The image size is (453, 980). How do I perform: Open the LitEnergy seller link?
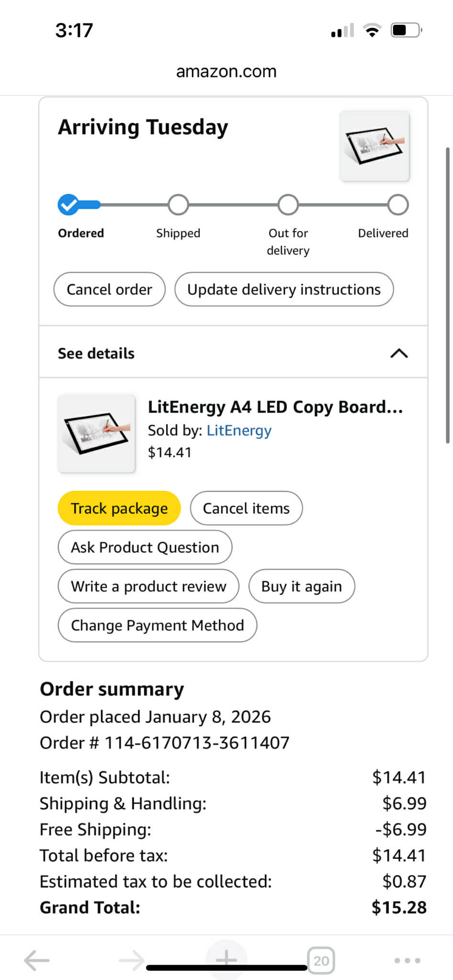tap(239, 430)
